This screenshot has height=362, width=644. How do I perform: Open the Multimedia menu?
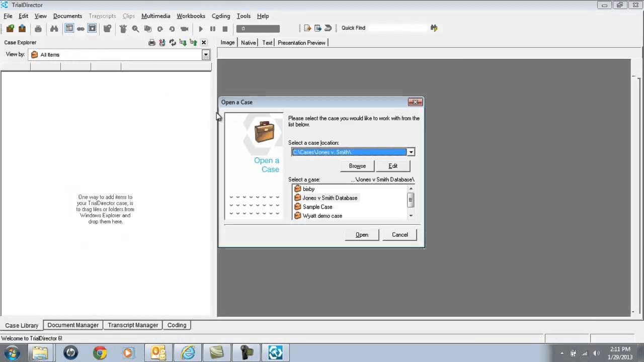click(156, 16)
